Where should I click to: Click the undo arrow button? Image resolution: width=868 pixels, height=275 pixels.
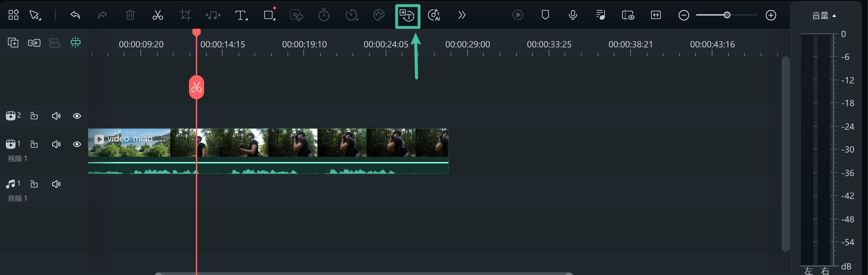75,15
